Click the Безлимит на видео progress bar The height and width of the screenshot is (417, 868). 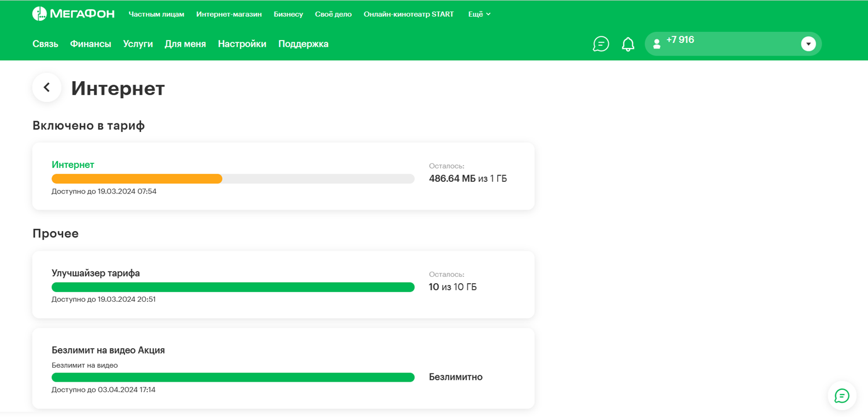click(x=233, y=377)
